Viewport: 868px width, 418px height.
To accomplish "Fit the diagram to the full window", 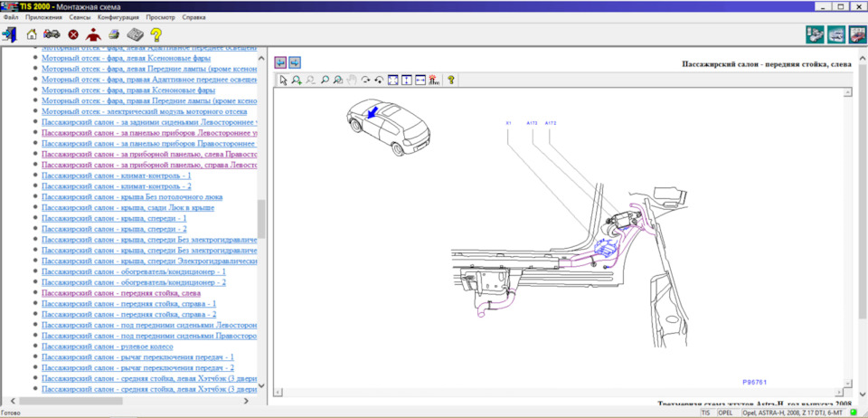I will 393,80.
